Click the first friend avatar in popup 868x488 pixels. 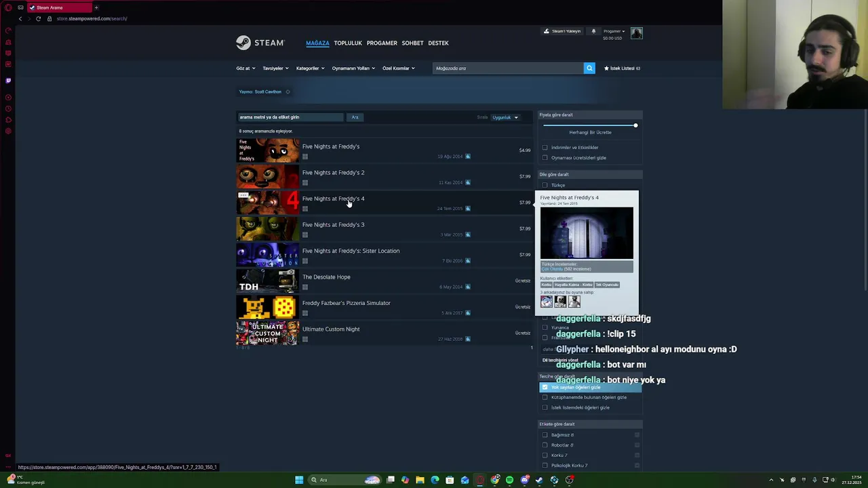[x=547, y=302]
